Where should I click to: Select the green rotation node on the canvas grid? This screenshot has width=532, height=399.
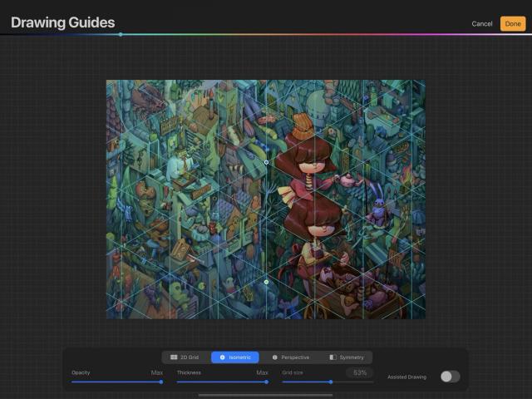[266, 282]
